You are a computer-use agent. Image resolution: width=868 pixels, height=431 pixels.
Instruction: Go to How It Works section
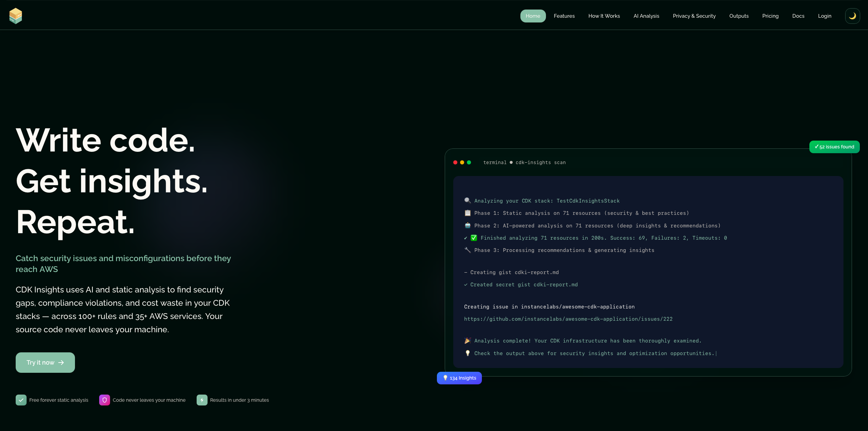pyautogui.click(x=604, y=16)
